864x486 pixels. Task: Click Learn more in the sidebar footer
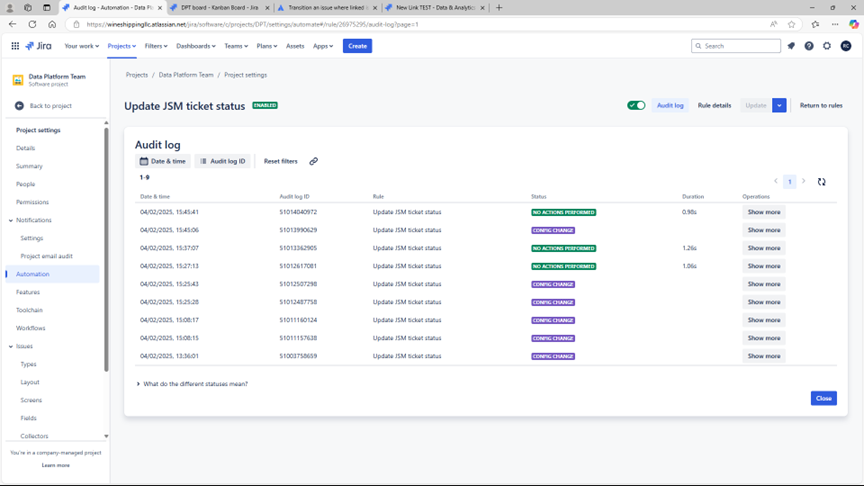[x=56, y=466]
